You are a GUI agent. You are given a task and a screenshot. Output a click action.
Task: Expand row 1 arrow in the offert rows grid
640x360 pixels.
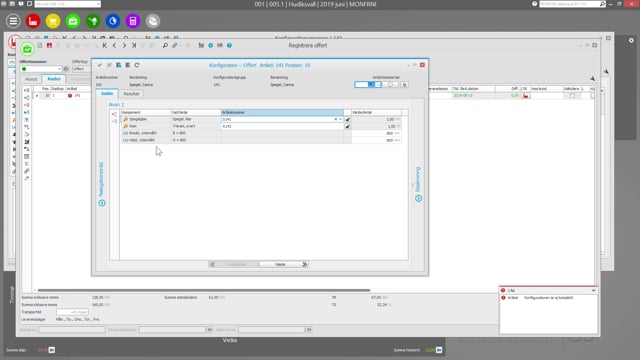click(x=37, y=96)
